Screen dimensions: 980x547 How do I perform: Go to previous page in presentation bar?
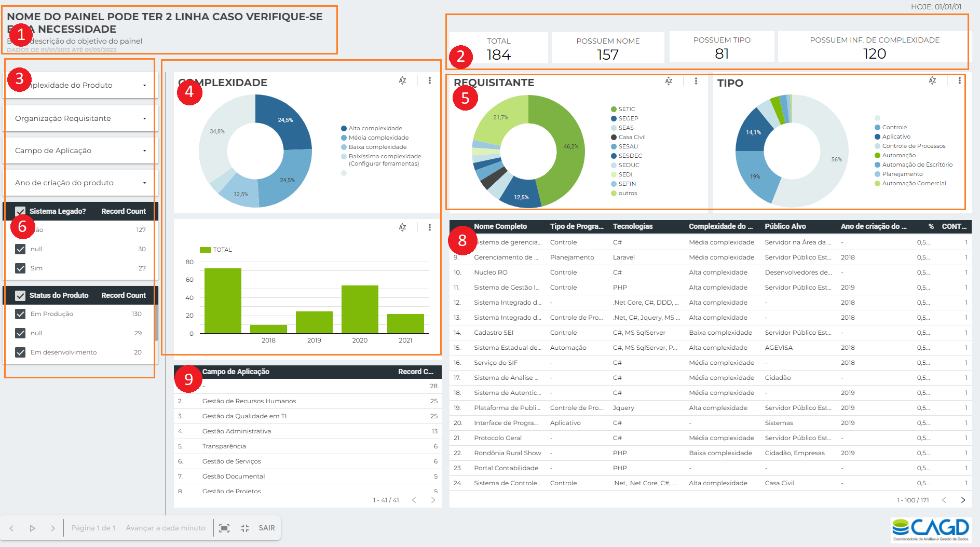pyautogui.click(x=11, y=528)
